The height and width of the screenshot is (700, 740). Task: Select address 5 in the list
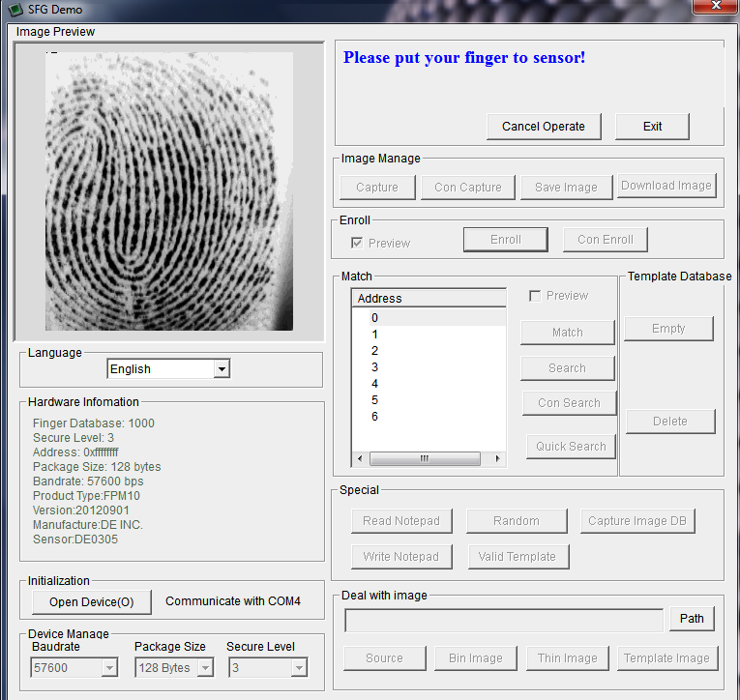tap(429, 400)
